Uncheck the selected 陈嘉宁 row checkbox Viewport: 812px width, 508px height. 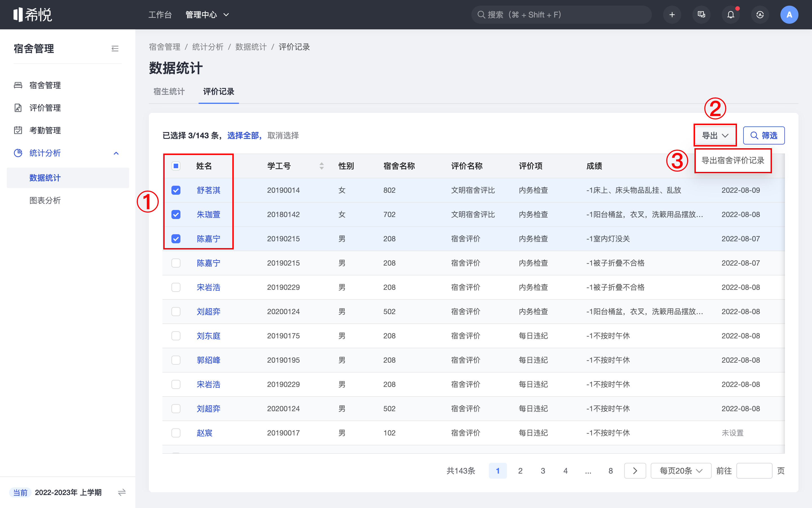coord(176,238)
